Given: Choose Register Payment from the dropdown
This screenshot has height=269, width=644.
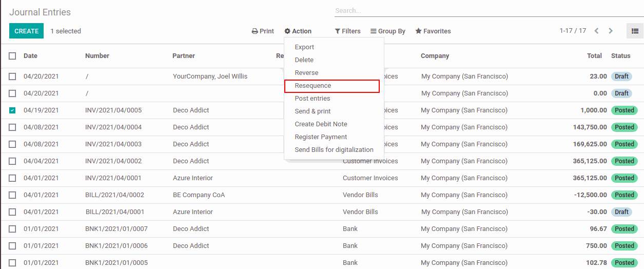Looking at the screenshot, I should click(321, 137).
